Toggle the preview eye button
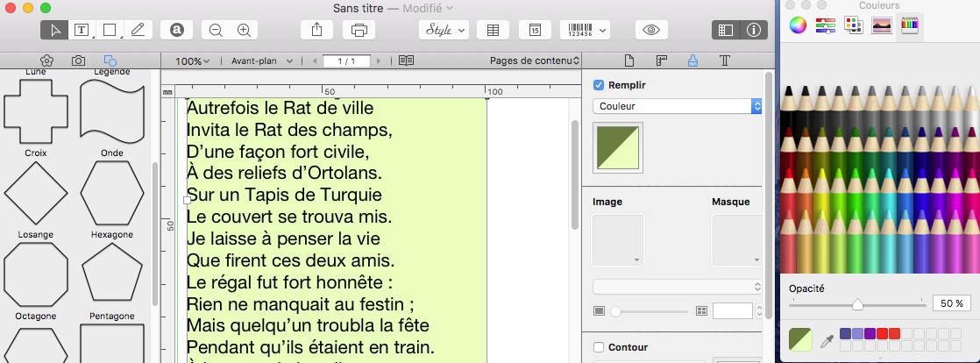980x363 pixels. (650, 30)
